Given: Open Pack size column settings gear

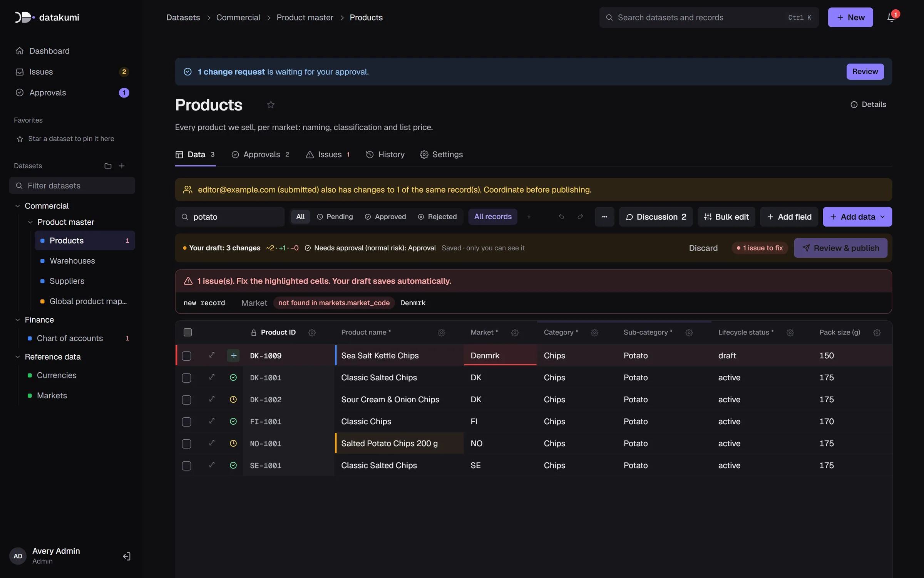Looking at the screenshot, I should (x=877, y=333).
